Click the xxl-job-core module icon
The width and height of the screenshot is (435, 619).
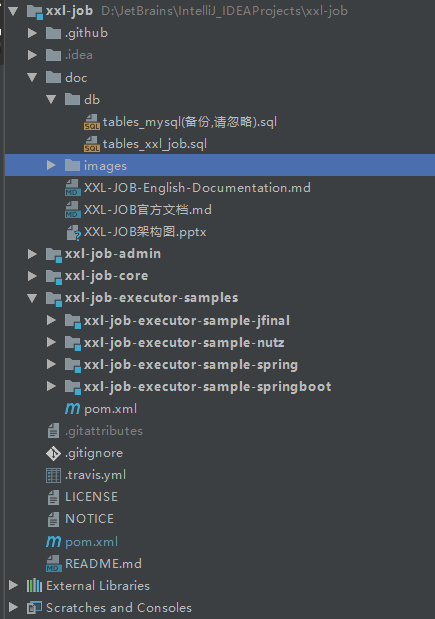coord(54,277)
